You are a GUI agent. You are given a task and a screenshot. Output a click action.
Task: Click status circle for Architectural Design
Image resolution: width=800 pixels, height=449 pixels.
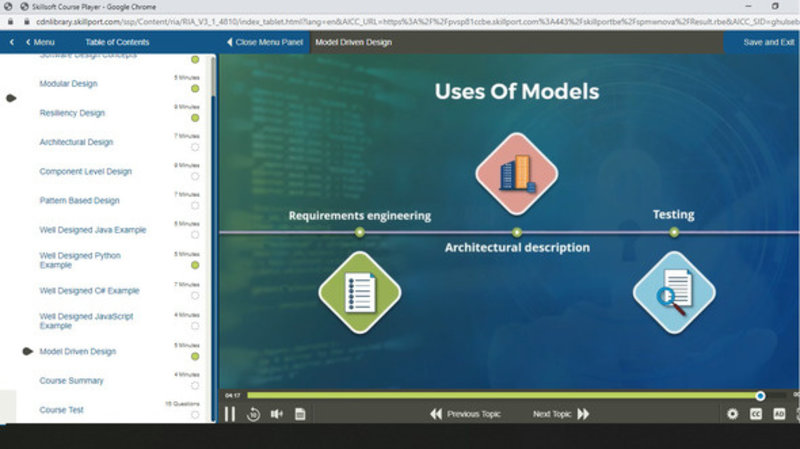click(195, 147)
